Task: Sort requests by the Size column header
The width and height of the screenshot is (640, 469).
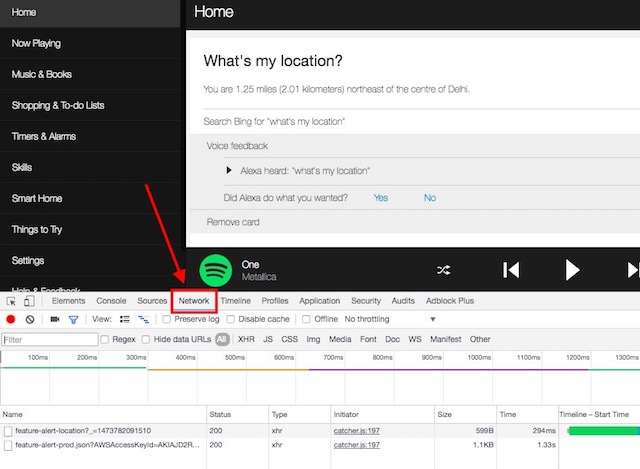Action: coord(465,414)
